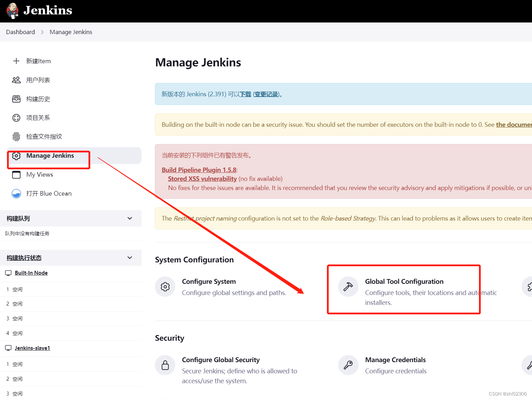
Task: Select Manage Jenkins in the sidebar
Action: (74, 156)
